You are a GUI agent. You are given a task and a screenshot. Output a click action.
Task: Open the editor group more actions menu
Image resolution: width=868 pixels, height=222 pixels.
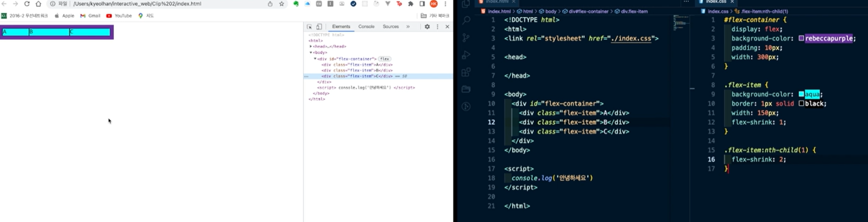point(686,2)
